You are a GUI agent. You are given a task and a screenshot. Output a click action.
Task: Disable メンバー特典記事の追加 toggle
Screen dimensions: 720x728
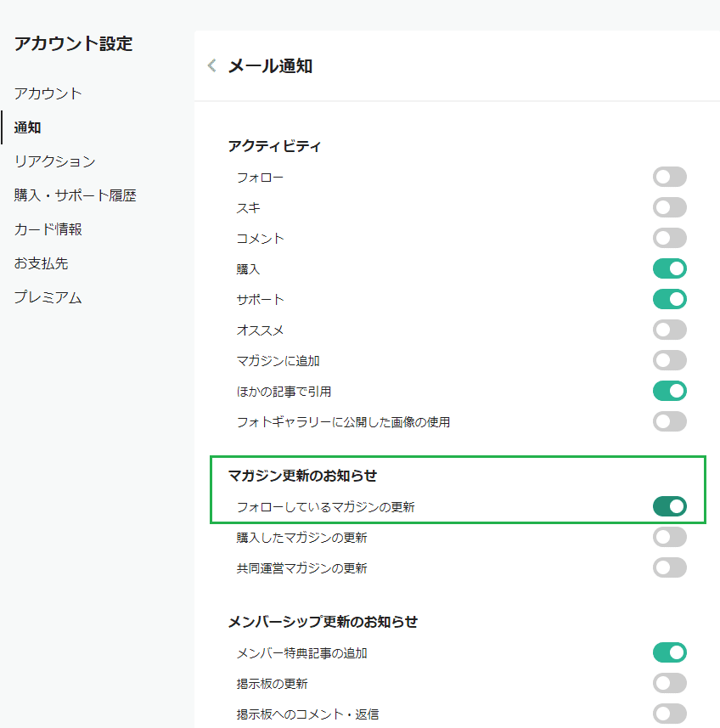pyautogui.click(x=669, y=653)
